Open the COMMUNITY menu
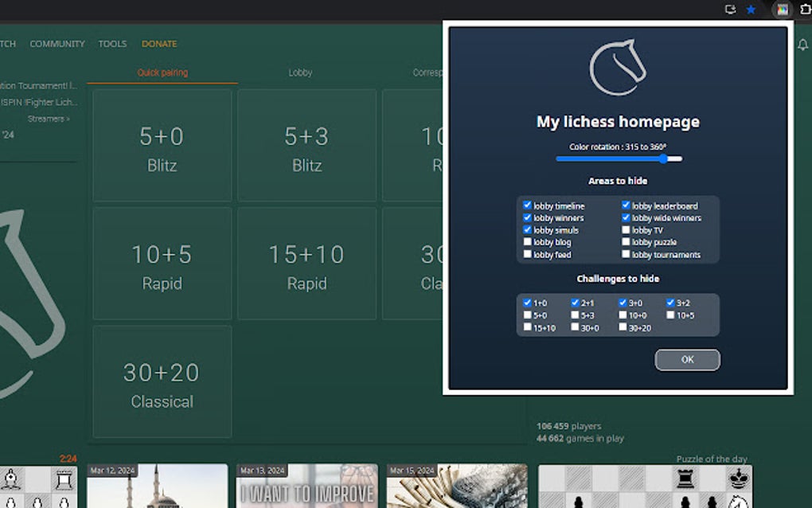Screen dimensions: 812x508 coord(57,44)
